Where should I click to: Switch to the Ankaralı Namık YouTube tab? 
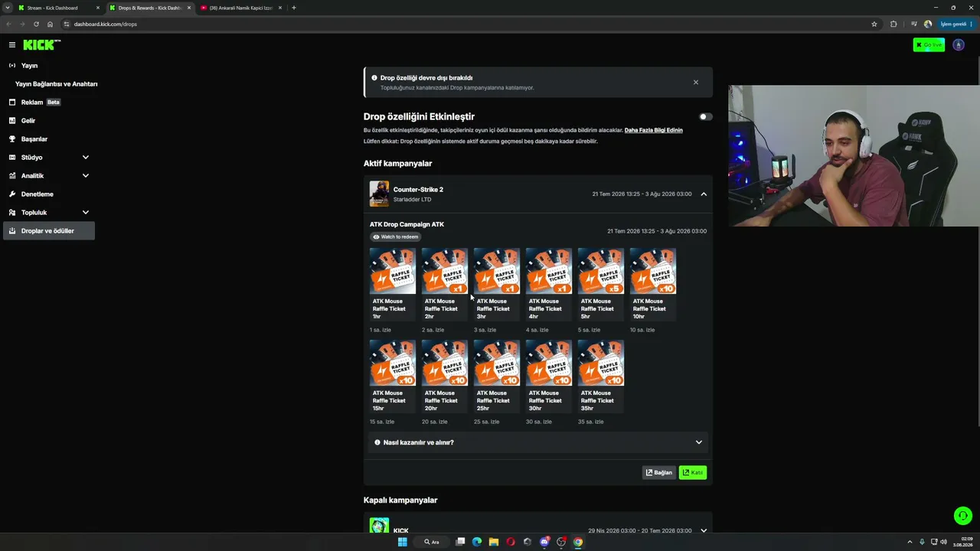(240, 8)
